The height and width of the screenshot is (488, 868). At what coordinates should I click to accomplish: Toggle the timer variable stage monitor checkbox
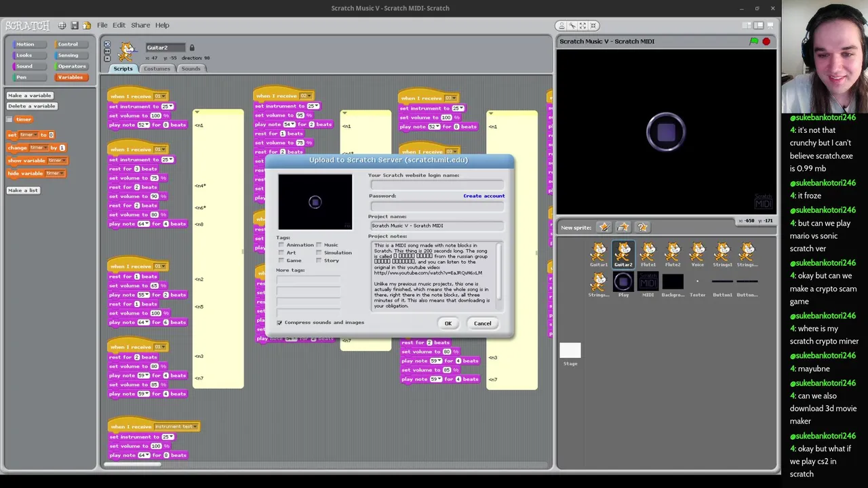[x=9, y=119]
